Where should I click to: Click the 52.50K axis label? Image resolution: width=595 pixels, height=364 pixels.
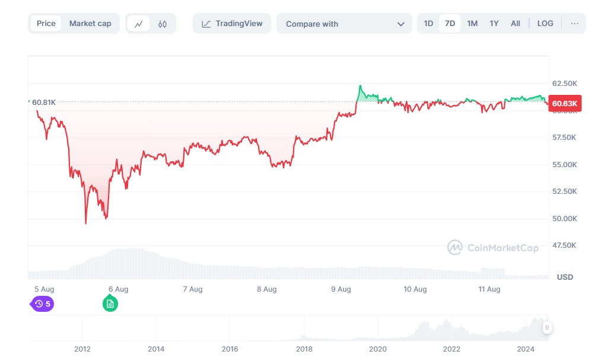[565, 191]
